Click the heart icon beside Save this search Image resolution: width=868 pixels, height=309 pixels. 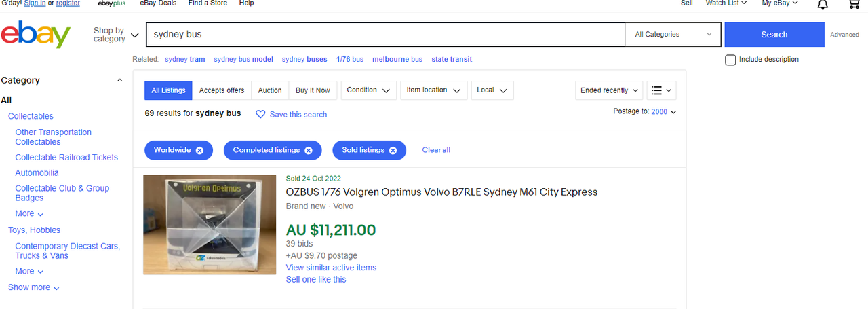coord(260,114)
